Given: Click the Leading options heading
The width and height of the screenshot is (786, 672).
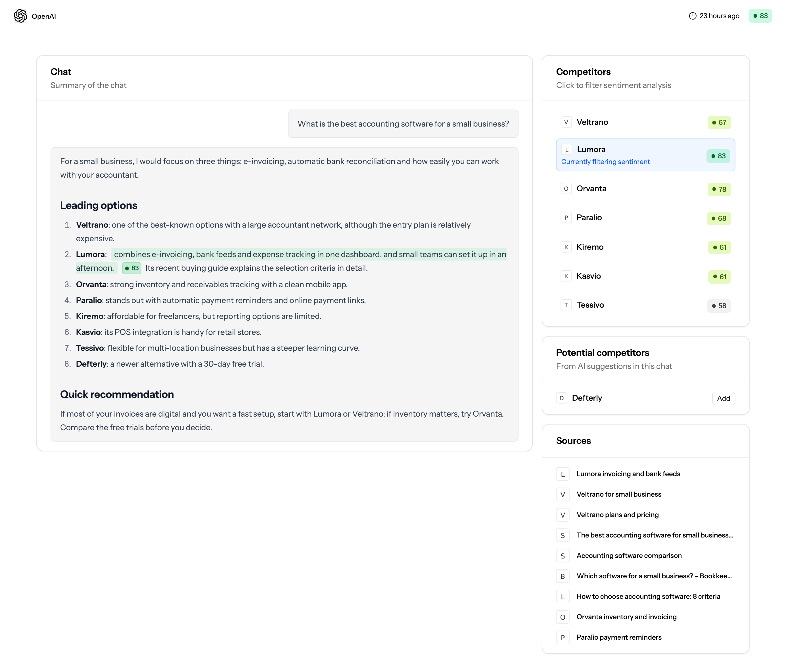Looking at the screenshot, I should [x=99, y=205].
